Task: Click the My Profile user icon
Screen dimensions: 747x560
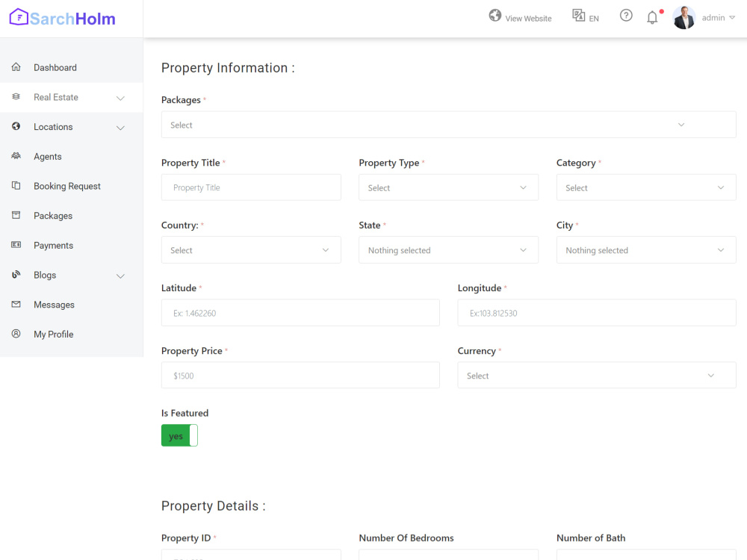Action: (16, 334)
